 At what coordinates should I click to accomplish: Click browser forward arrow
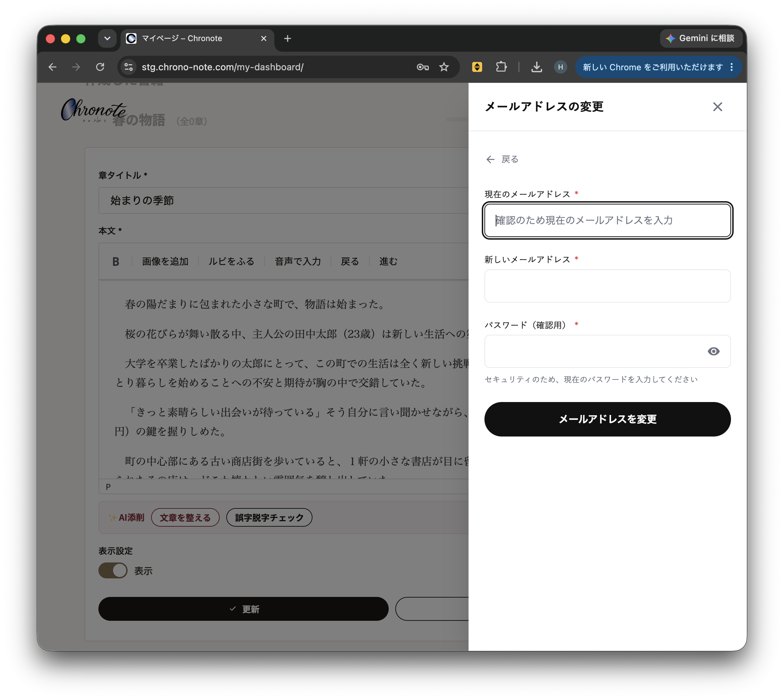point(76,67)
